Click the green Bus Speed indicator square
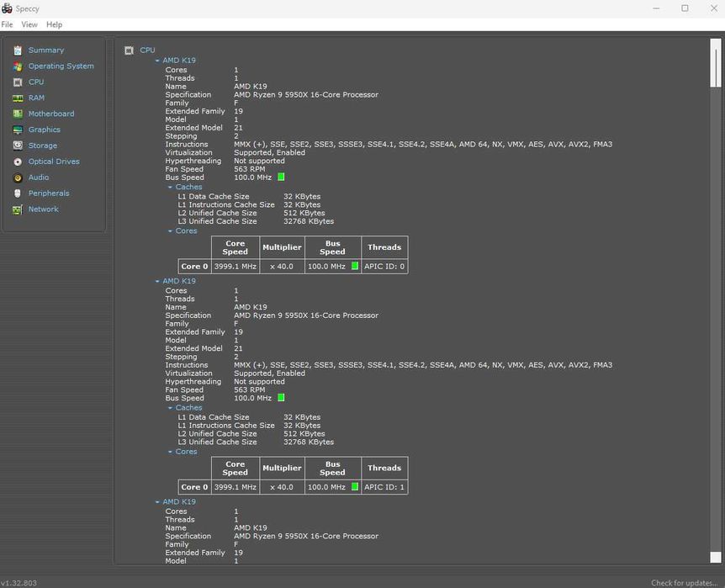The width and height of the screenshot is (725, 588). (281, 177)
